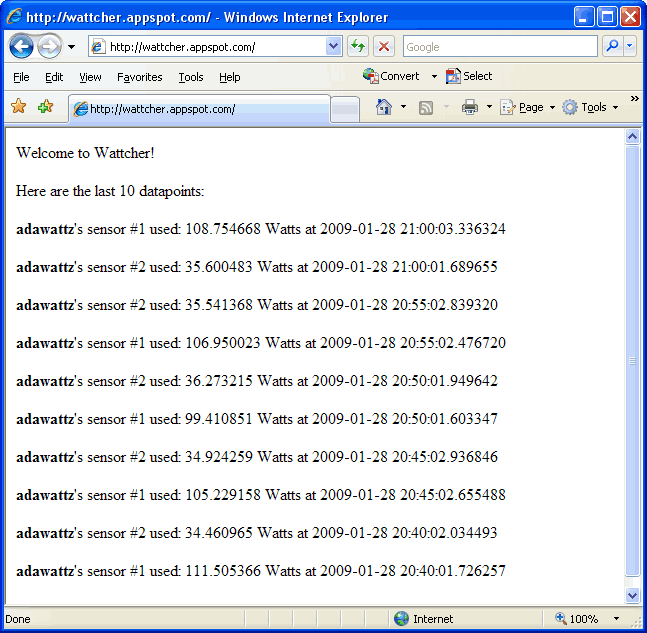Click the scrollbar down arrow

[632, 595]
